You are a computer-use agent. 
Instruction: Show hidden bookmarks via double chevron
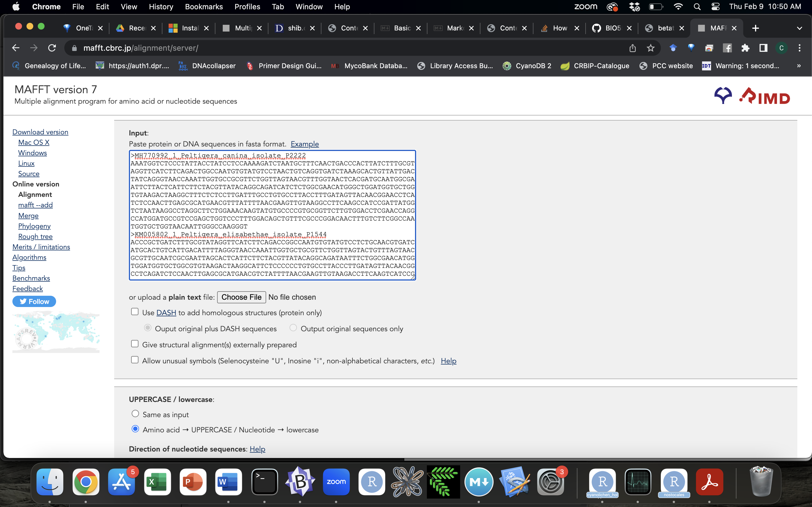click(x=798, y=66)
